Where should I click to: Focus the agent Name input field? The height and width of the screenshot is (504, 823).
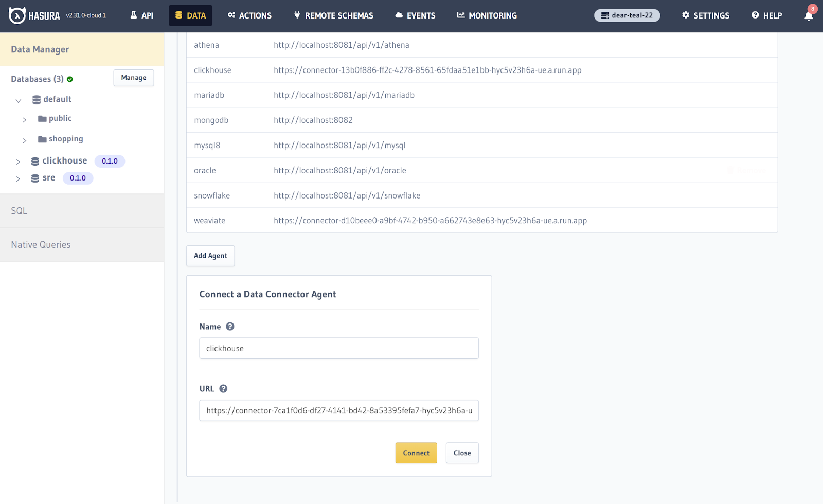point(339,348)
